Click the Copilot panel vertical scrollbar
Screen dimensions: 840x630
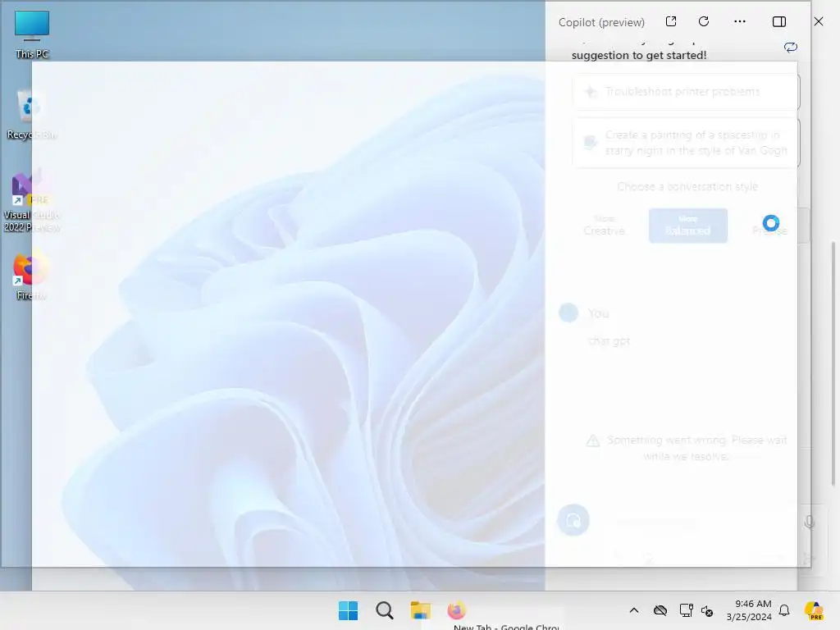click(833, 364)
